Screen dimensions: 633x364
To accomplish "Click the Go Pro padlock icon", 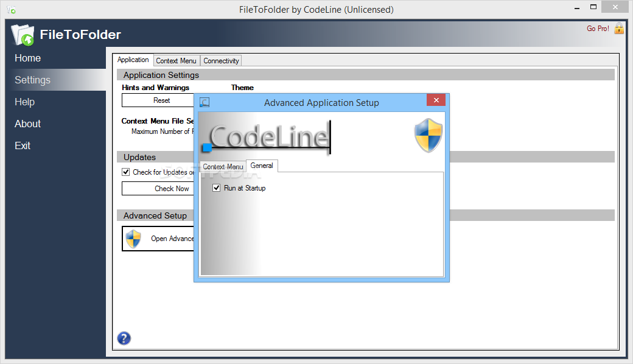I will [x=619, y=28].
